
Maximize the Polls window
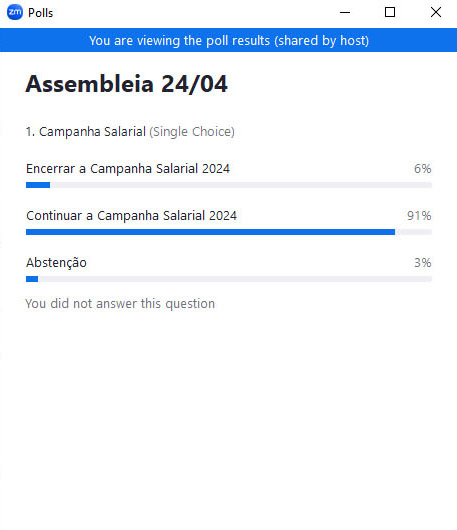tap(390, 13)
